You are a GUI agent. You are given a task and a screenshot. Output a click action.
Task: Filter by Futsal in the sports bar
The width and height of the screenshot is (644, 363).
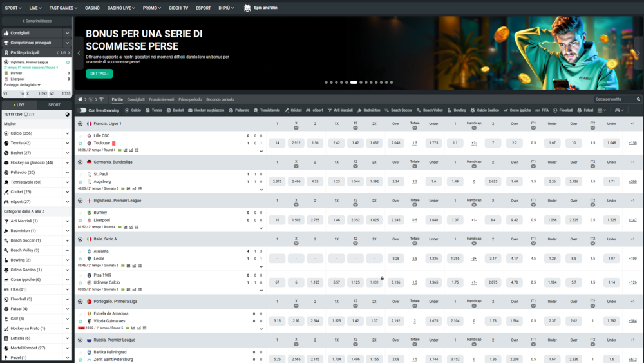585,110
